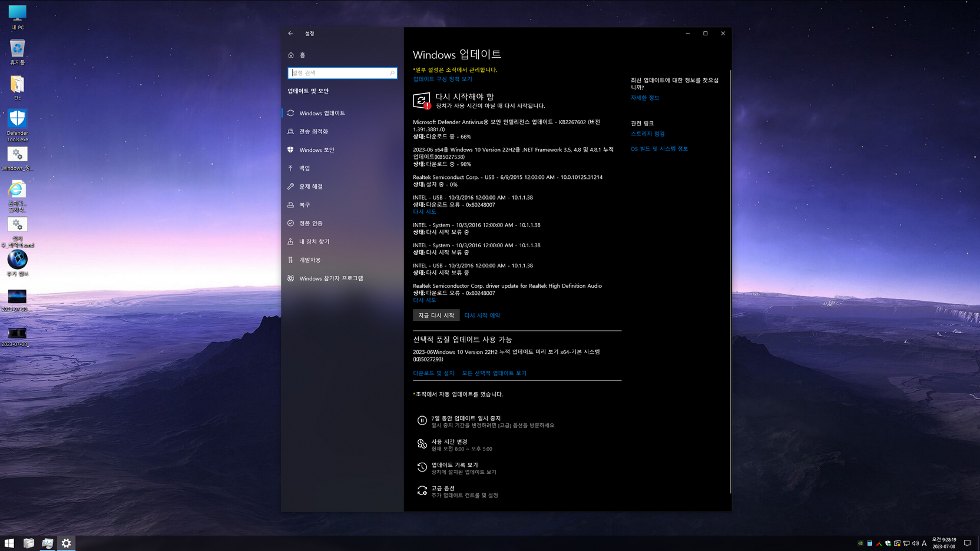Click 다시 시작 예약 link

pyautogui.click(x=482, y=316)
